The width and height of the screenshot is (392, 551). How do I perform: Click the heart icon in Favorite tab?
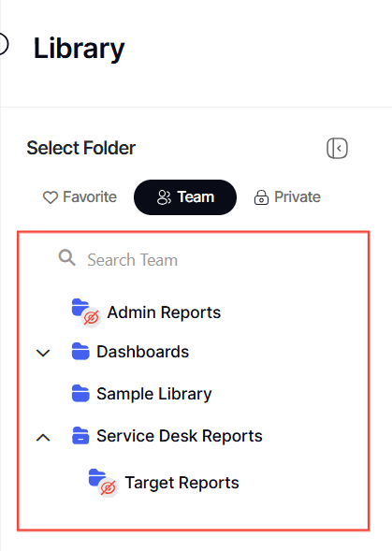point(51,197)
